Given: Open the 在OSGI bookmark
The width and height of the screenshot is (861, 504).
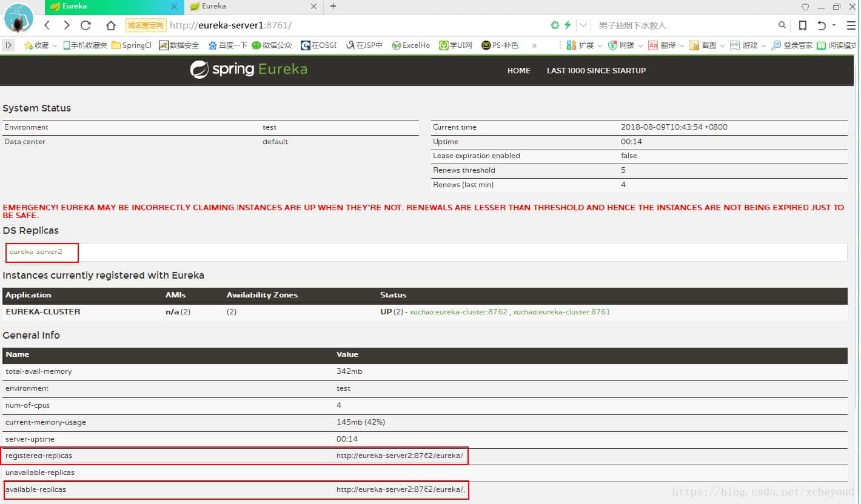Looking at the screenshot, I should pyautogui.click(x=319, y=45).
